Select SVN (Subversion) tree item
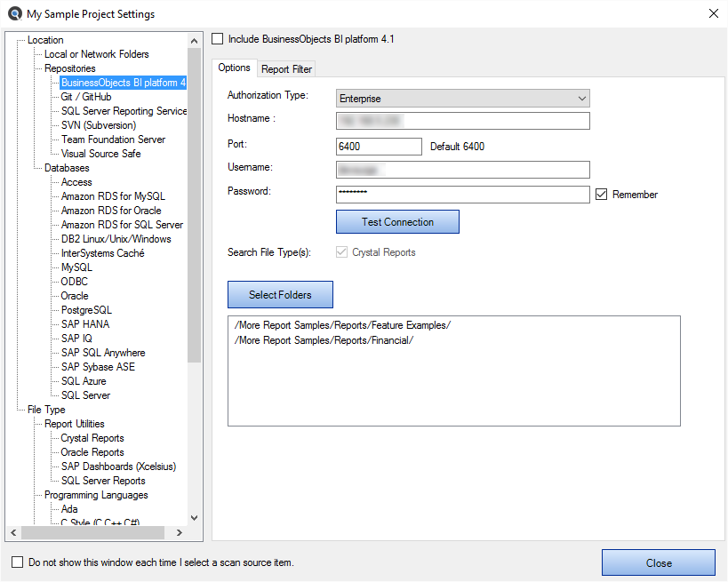This screenshot has width=728, height=582. tap(99, 125)
